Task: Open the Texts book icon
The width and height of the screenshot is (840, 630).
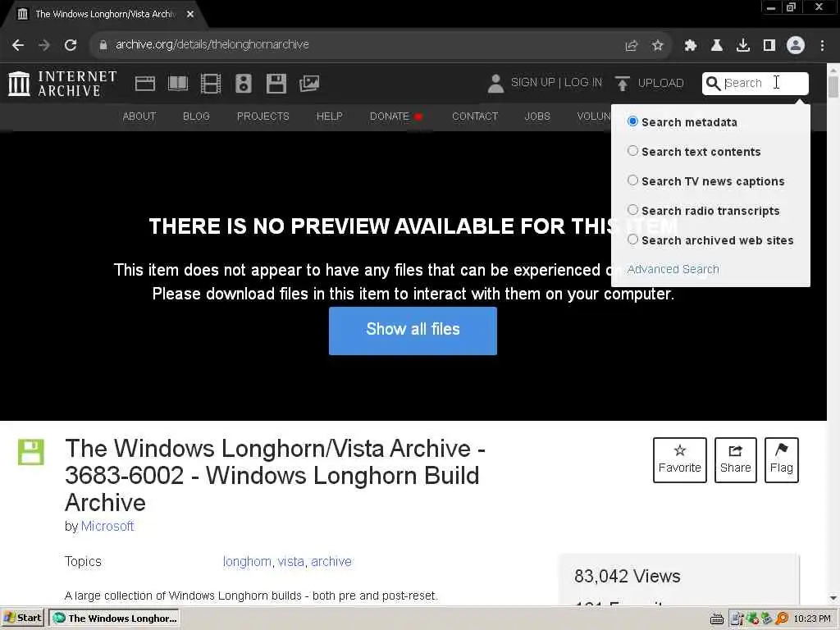Action: [x=178, y=84]
